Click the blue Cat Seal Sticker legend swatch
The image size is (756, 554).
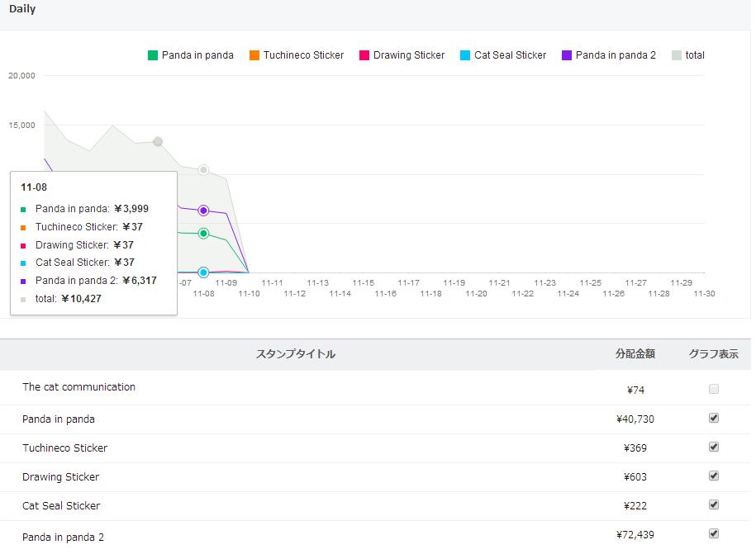(x=465, y=55)
